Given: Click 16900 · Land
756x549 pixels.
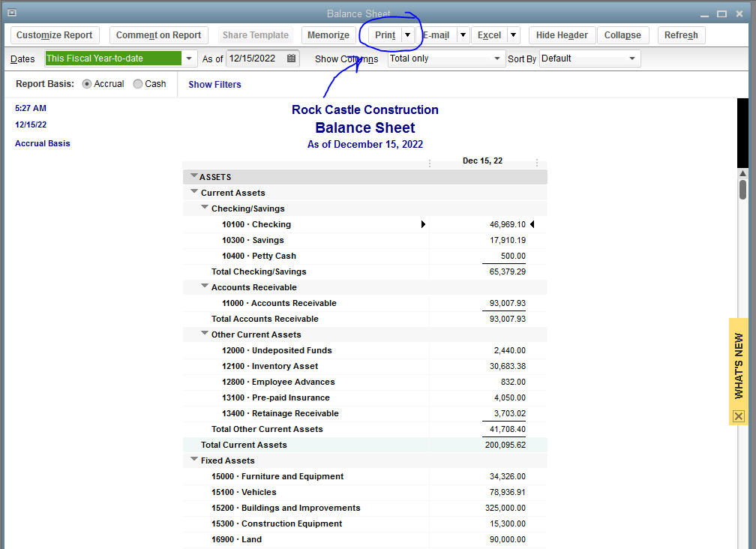Looking at the screenshot, I should tap(236, 539).
